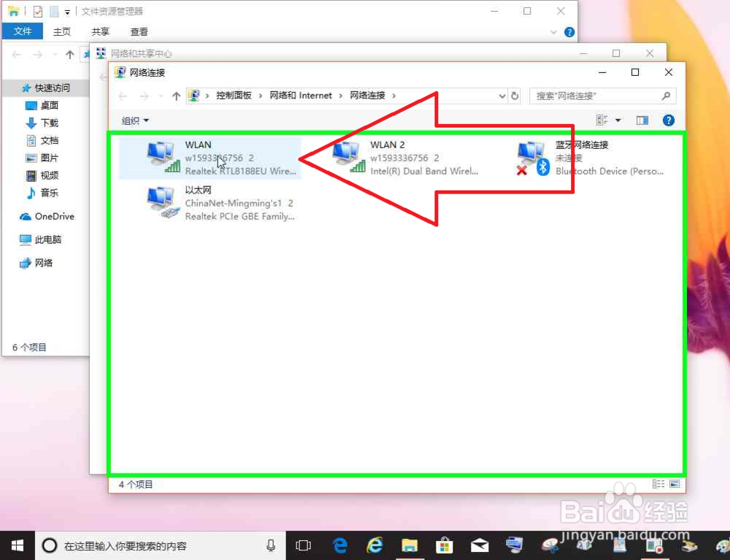Switch to the 共享 tab

coord(100,31)
